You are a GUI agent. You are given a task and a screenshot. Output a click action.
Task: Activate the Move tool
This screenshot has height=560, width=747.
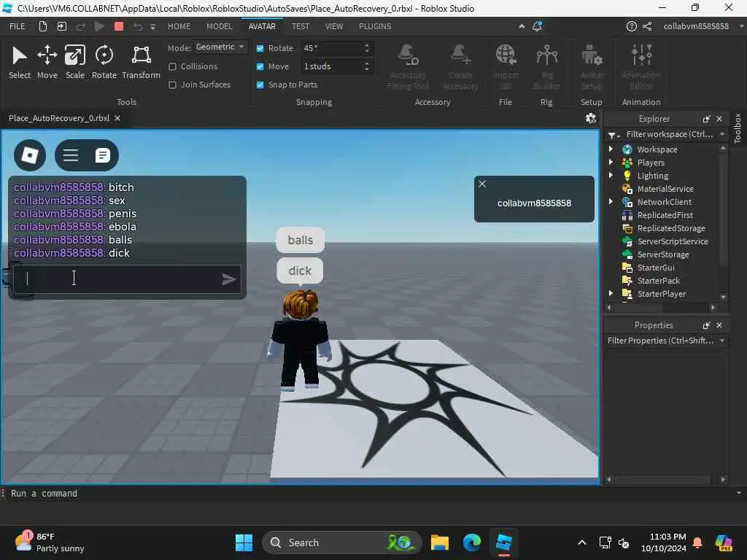pyautogui.click(x=47, y=62)
